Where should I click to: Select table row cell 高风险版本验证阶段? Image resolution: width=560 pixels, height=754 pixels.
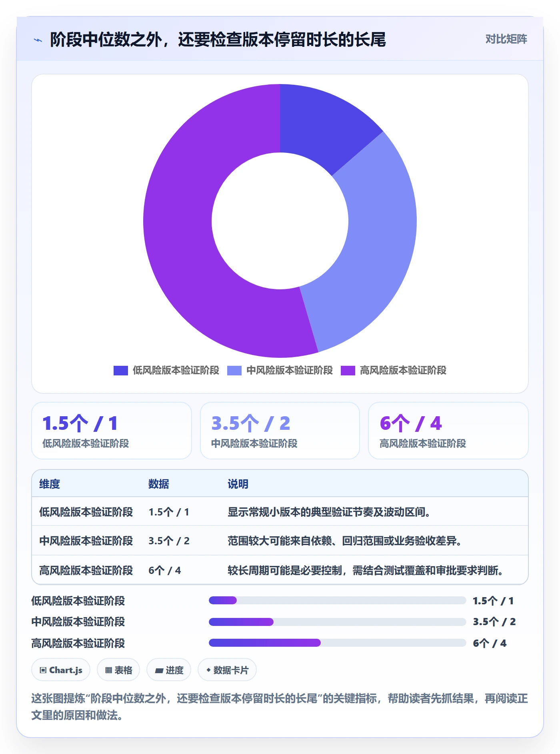pyautogui.click(x=86, y=570)
